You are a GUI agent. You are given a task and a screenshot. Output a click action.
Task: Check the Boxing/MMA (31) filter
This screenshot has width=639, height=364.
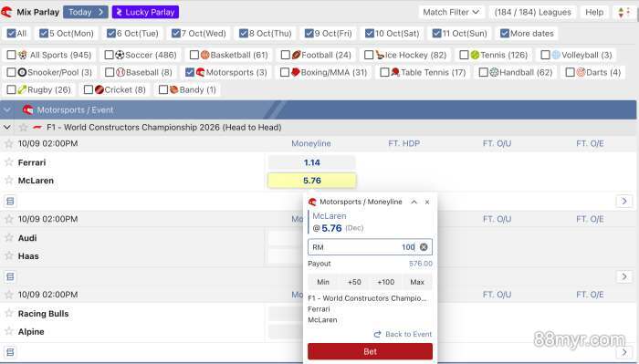[x=285, y=72]
